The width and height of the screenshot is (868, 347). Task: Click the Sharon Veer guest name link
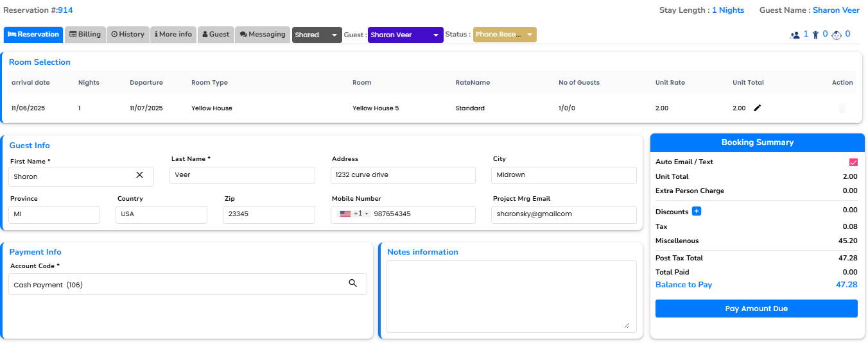836,10
